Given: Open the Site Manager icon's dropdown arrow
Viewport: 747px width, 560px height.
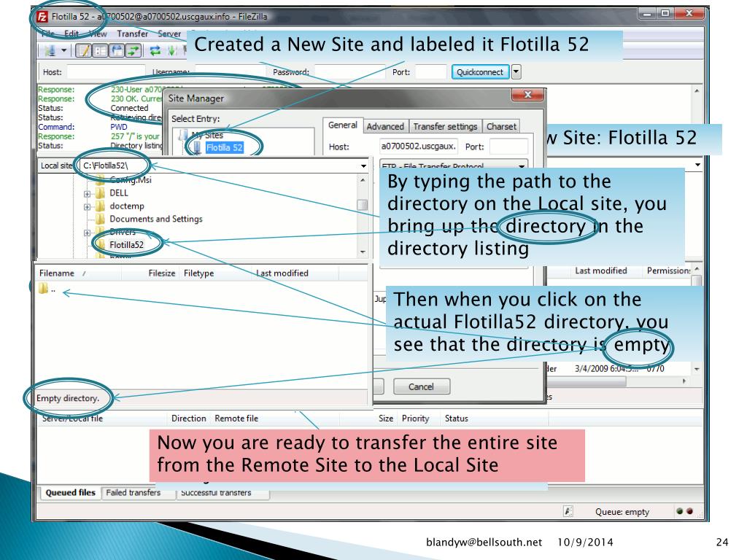Looking at the screenshot, I should pos(63,50).
